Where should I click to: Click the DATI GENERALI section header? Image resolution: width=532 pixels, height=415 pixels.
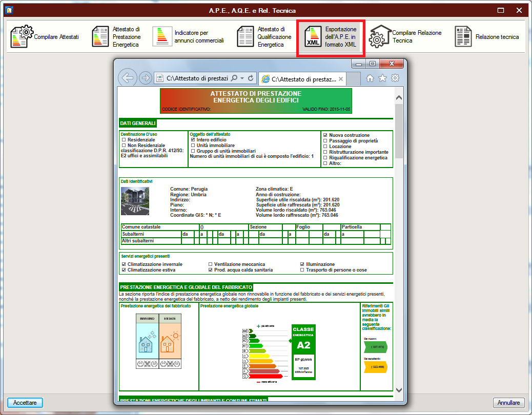click(138, 123)
